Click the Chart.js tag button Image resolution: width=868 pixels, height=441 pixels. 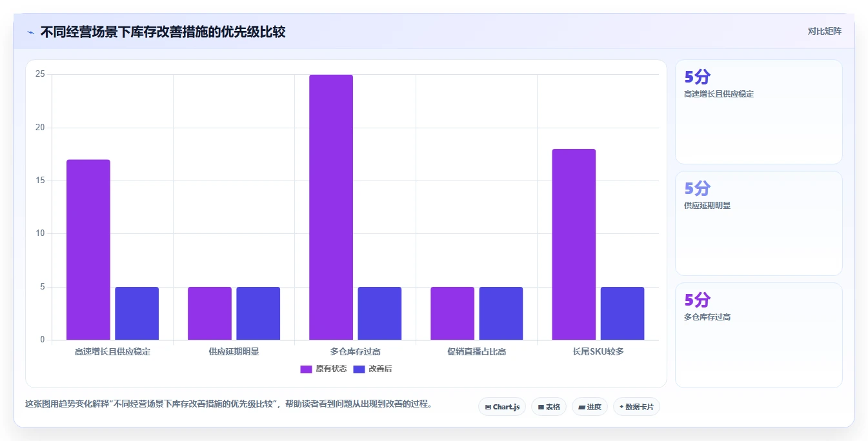pyautogui.click(x=502, y=407)
